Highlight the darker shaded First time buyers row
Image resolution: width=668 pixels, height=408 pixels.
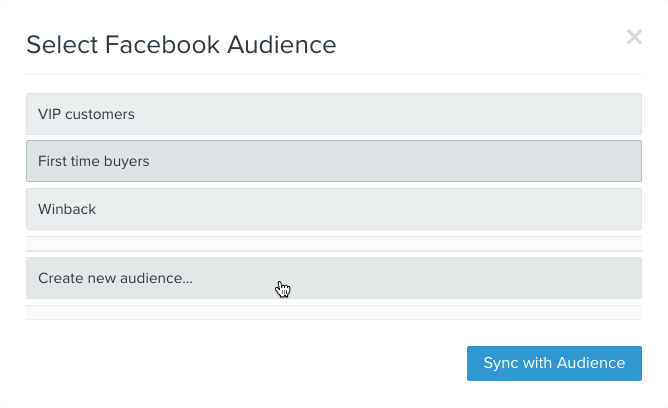point(333,161)
